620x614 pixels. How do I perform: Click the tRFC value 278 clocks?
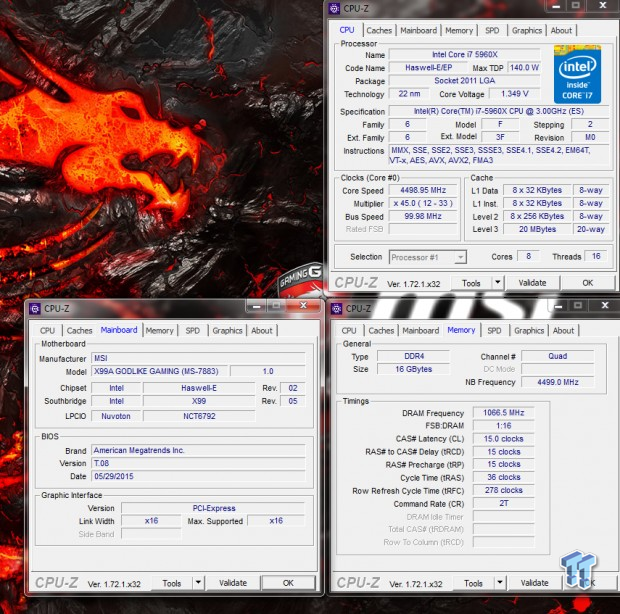(x=503, y=490)
